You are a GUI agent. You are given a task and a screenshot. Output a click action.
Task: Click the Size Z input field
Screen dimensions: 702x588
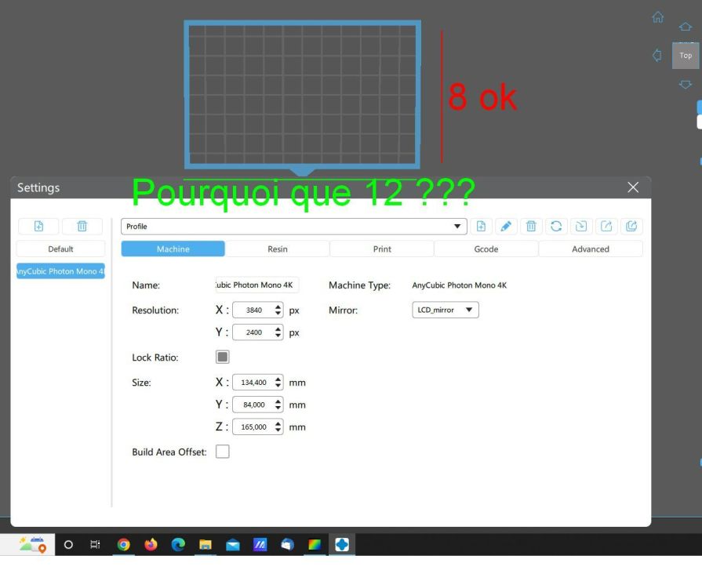tap(253, 427)
